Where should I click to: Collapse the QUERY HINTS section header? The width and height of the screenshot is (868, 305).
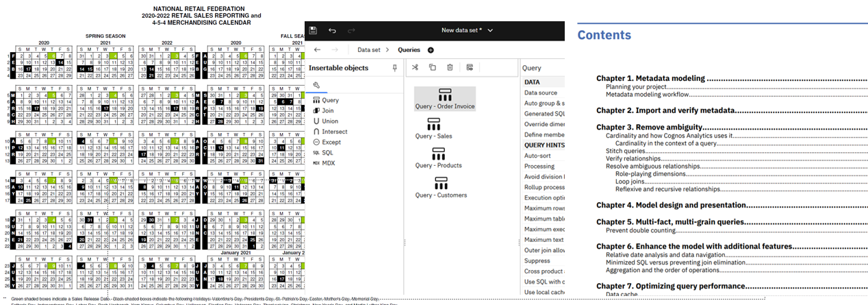pos(544,145)
